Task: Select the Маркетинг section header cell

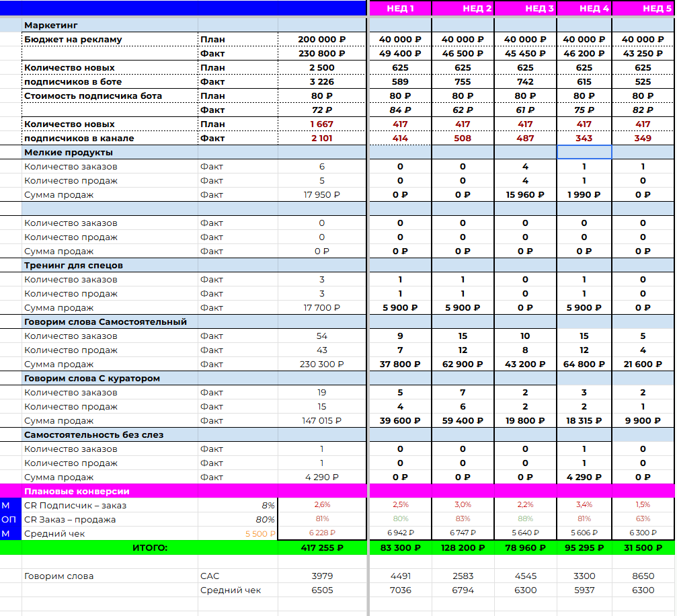Action: 110,25
